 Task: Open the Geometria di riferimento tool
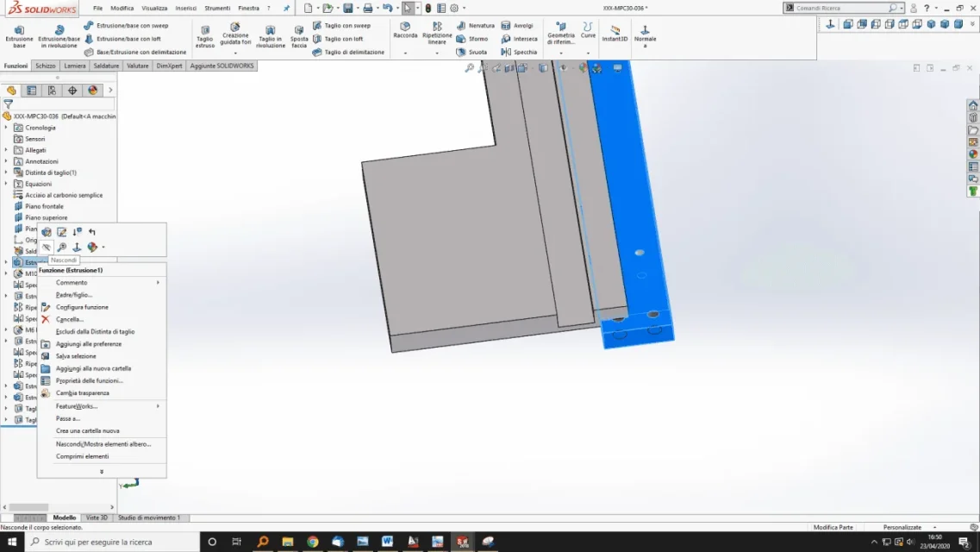point(560,34)
